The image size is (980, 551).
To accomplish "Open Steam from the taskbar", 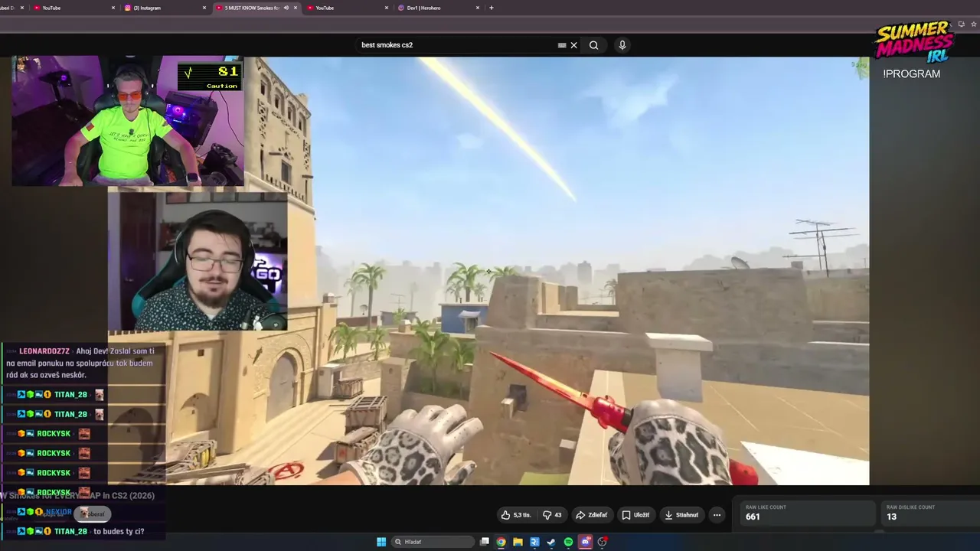I will 551,542.
